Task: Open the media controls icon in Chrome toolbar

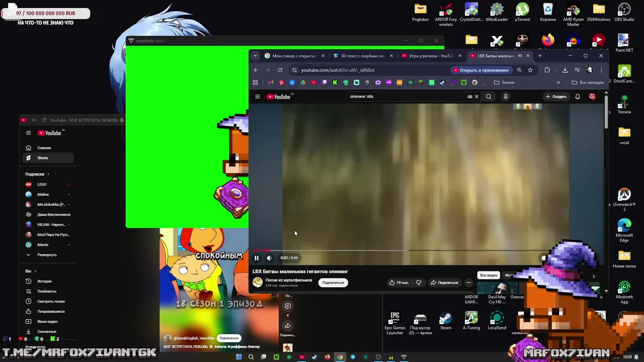Action: pos(577,70)
